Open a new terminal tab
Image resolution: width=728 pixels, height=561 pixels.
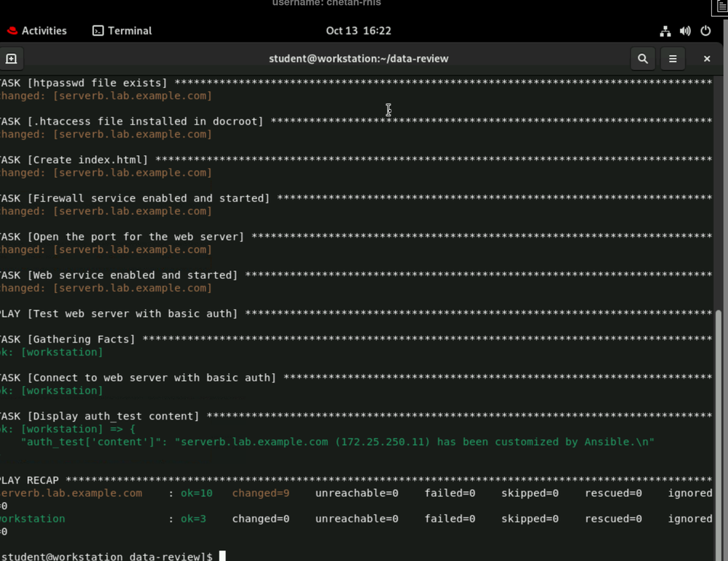pos(11,58)
